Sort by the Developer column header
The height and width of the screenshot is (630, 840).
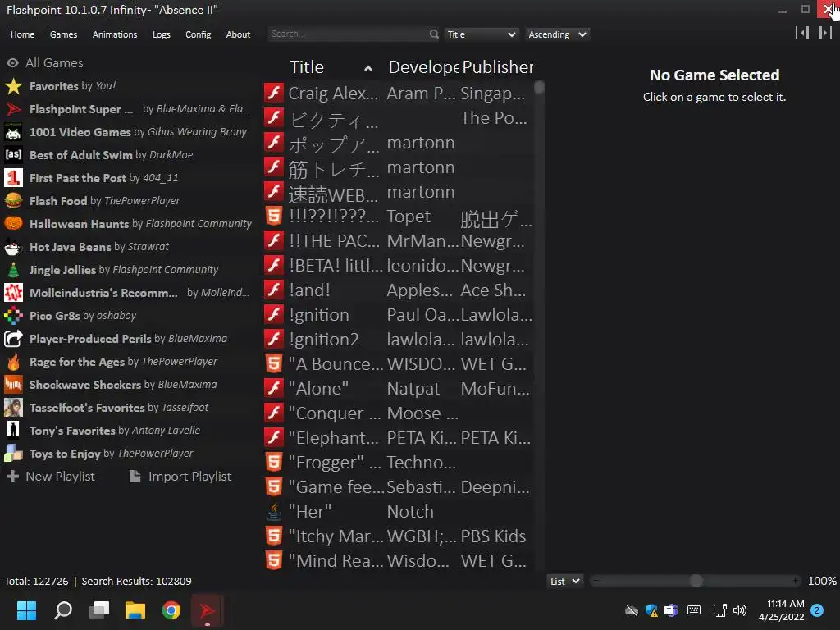[x=423, y=67]
